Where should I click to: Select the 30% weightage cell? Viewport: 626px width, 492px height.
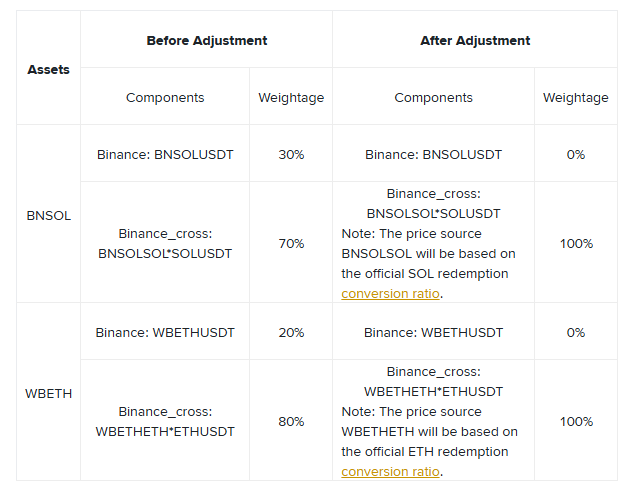[x=291, y=155]
